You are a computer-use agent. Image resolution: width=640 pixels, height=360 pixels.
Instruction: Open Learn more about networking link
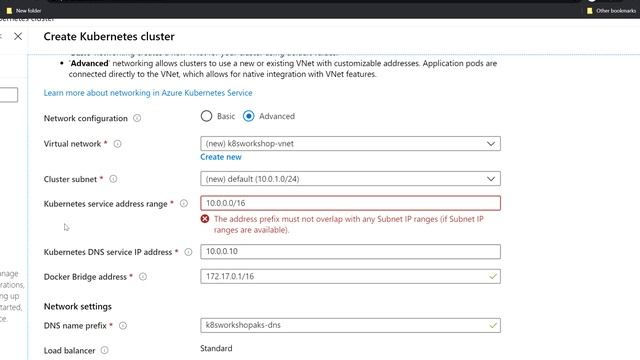click(148, 93)
